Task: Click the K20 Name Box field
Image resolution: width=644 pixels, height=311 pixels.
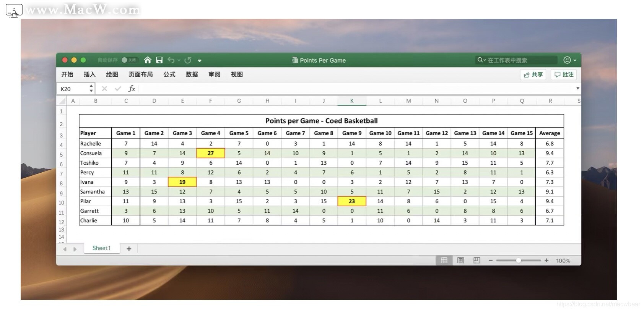Action: point(73,89)
